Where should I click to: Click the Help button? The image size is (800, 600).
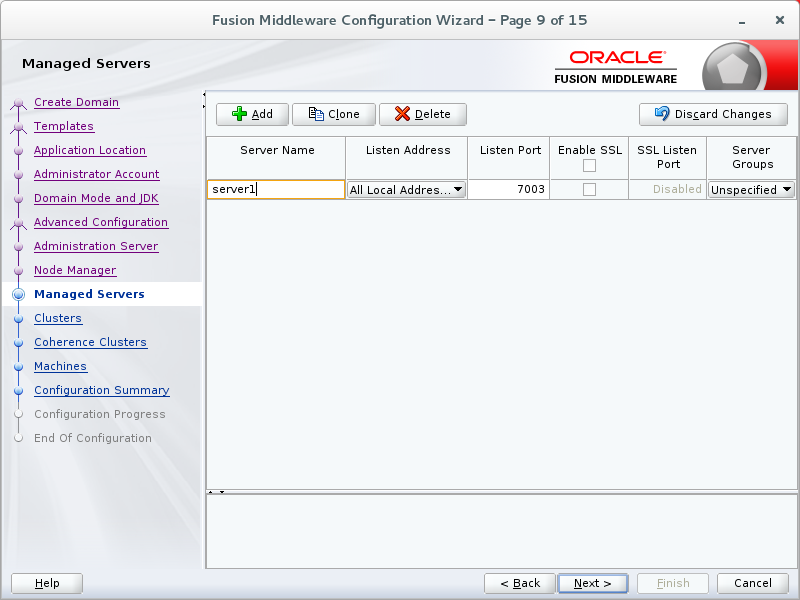pos(47,583)
